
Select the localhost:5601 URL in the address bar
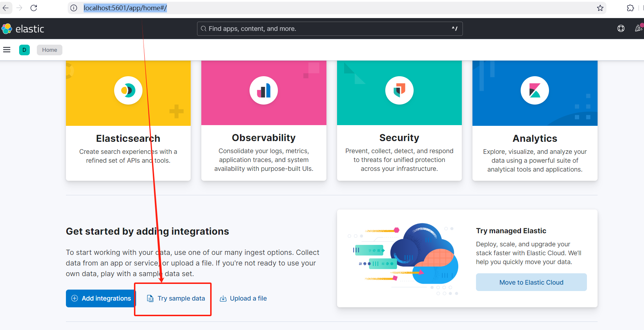tap(125, 8)
